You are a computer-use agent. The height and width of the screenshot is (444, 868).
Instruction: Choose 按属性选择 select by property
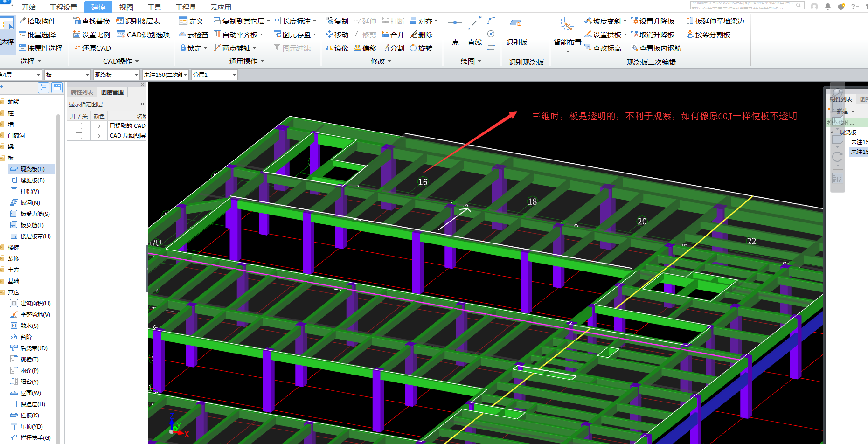coord(41,48)
